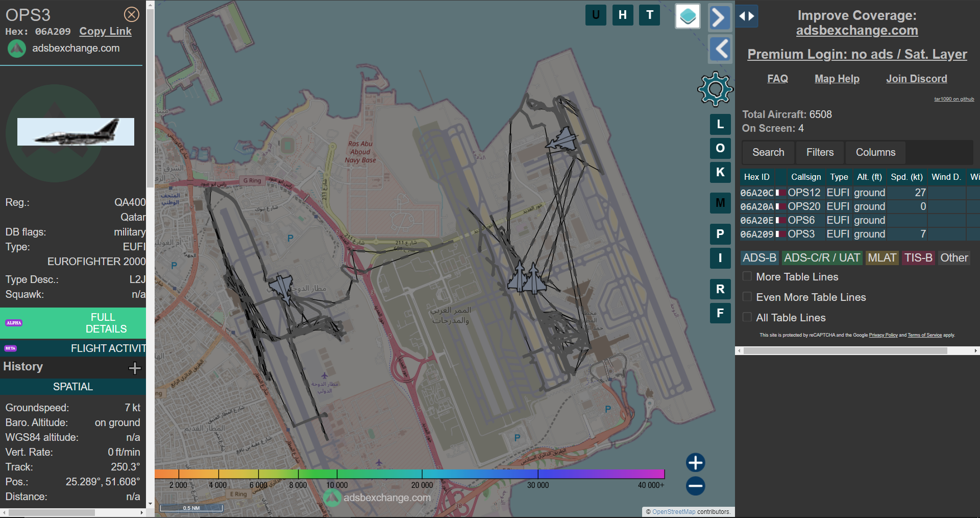Click the H map toggle button
Screen dimensions: 980x518
click(623, 15)
